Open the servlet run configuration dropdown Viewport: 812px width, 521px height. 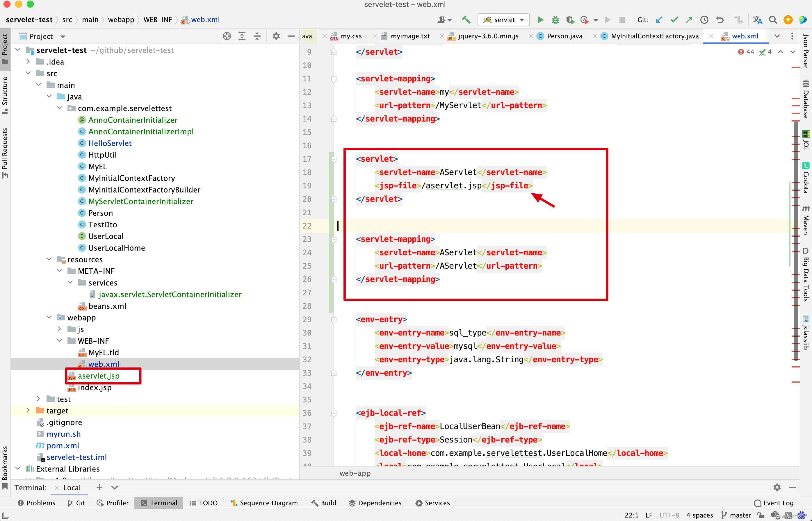503,20
